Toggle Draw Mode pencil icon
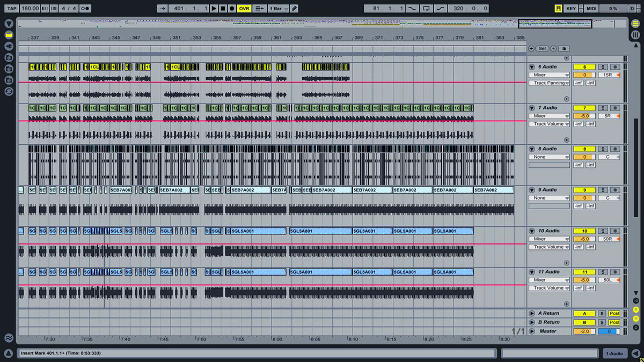This screenshot has width=644, height=362. [295, 9]
